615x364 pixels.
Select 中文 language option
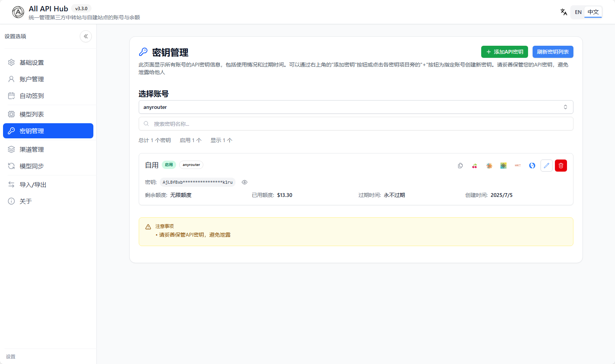(593, 12)
